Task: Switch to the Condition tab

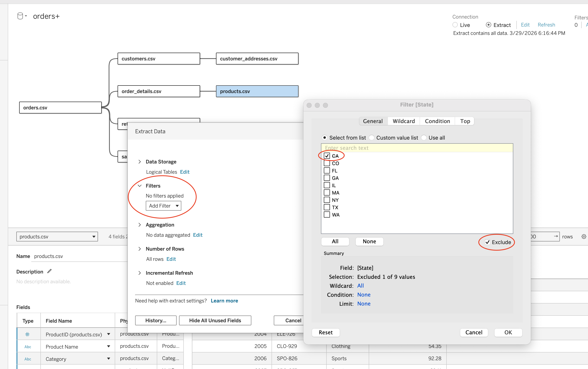Action: point(437,121)
